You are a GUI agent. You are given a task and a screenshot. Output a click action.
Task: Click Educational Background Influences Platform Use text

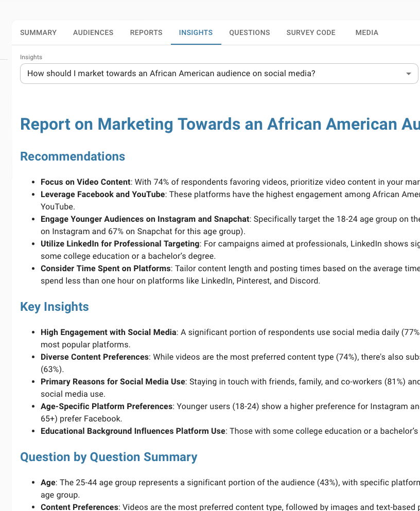(133, 431)
